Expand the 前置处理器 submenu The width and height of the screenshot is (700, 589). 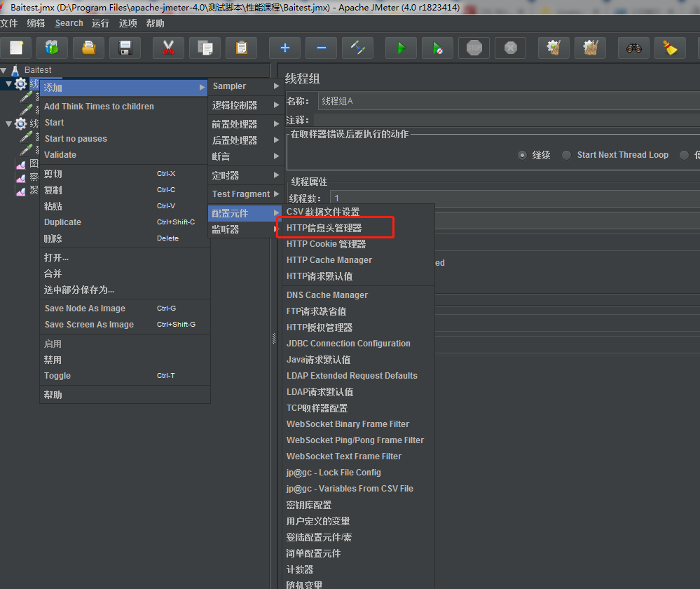tap(245, 124)
